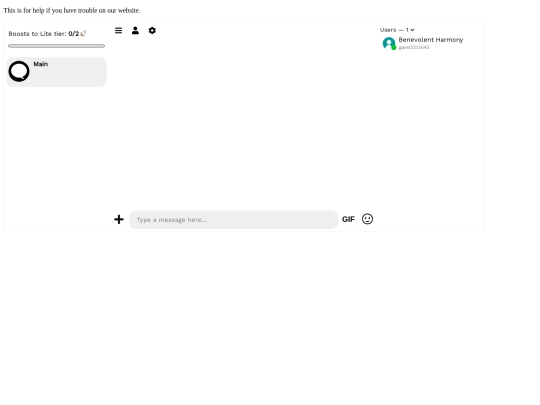
Task: Click the boosts progress bar
Action: click(56, 46)
